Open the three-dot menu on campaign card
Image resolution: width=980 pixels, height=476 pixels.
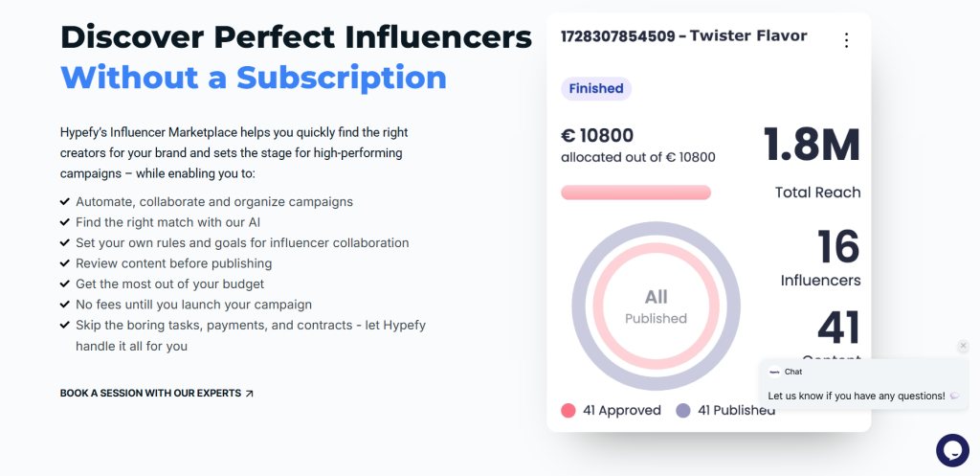coord(846,40)
